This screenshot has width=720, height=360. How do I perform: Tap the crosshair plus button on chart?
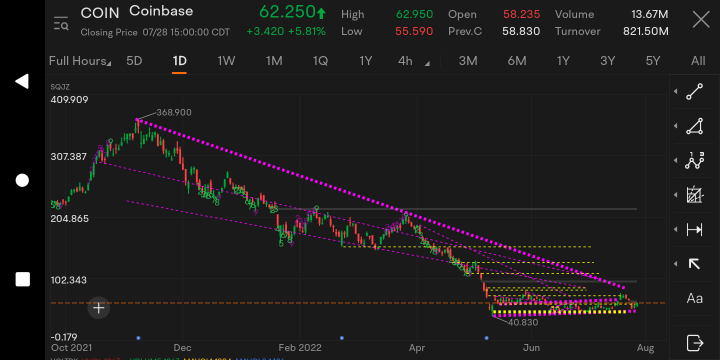tap(99, 308)
